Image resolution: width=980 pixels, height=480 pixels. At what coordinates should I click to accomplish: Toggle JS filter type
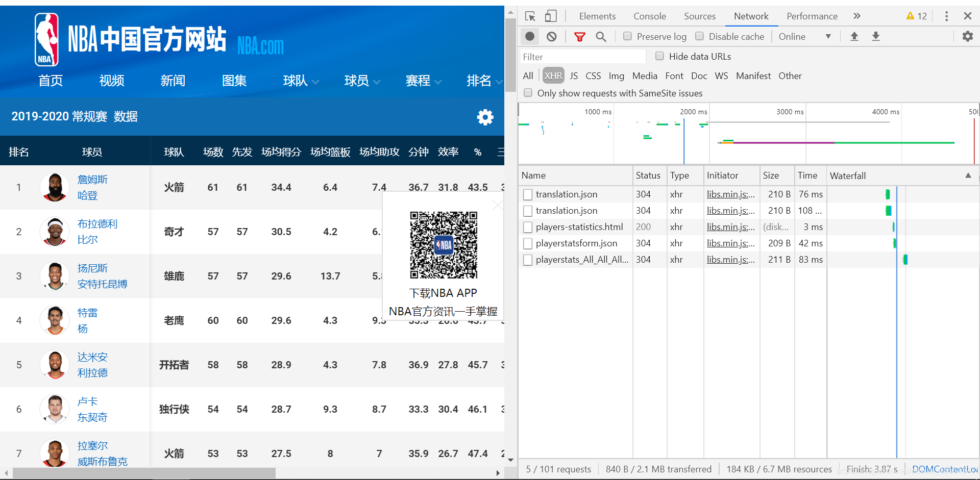pyautogui.click(x=574, y=76)
